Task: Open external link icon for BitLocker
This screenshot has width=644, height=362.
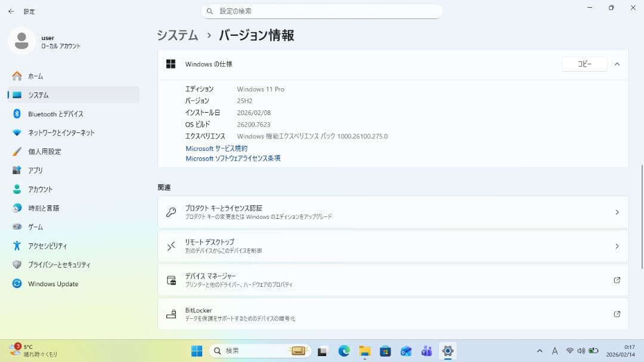Action: point(617,314)
